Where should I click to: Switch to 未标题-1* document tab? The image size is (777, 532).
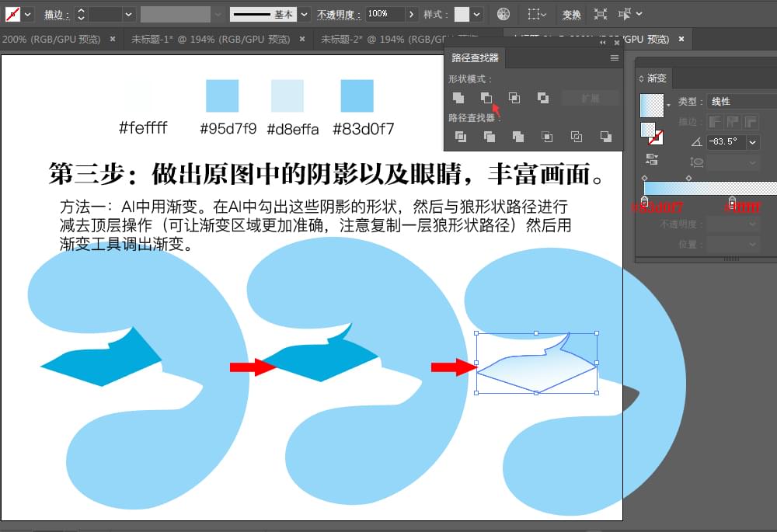211,39
